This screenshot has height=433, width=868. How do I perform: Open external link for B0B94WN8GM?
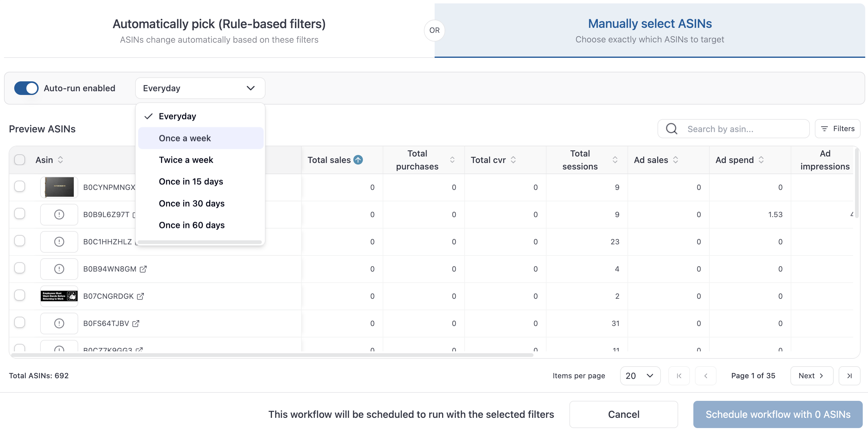click(x=143, y=269)
